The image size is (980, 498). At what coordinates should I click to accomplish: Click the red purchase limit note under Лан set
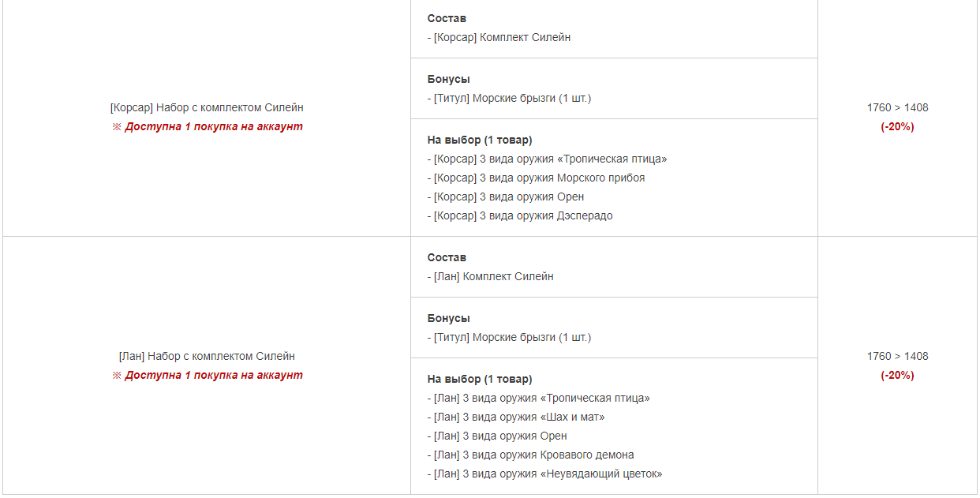pos(207,375)
